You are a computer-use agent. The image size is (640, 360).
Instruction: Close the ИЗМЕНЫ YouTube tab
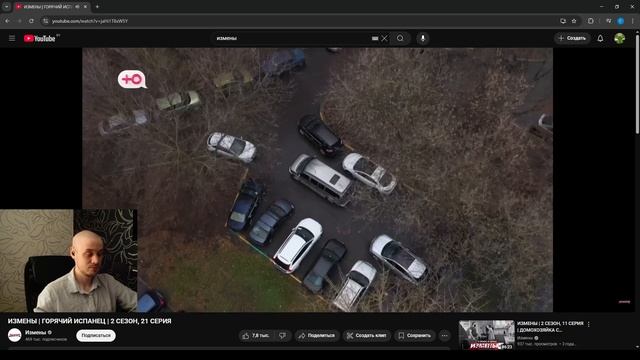[x=85, y=7]
